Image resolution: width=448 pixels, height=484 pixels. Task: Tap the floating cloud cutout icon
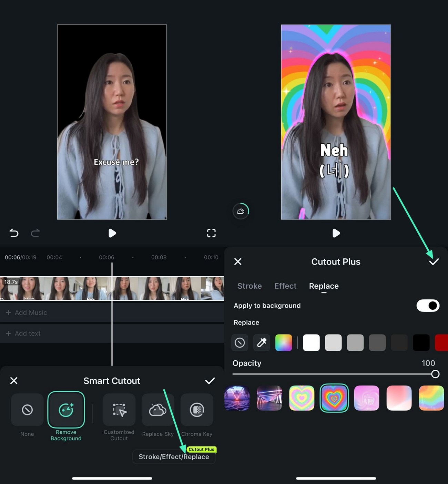(x=241, y=211)
